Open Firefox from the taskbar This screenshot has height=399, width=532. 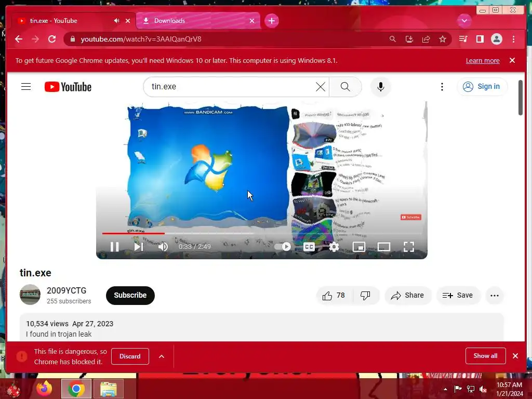click(45, 389)
